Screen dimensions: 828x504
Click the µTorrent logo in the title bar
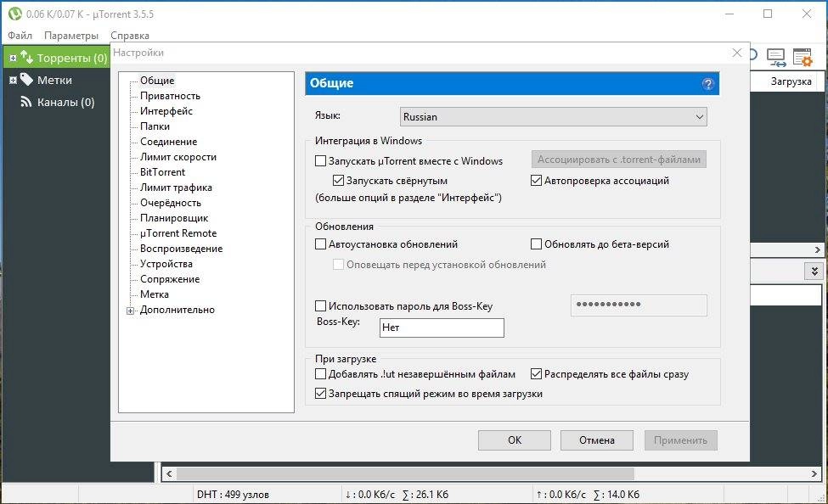(x=14, y=14)
